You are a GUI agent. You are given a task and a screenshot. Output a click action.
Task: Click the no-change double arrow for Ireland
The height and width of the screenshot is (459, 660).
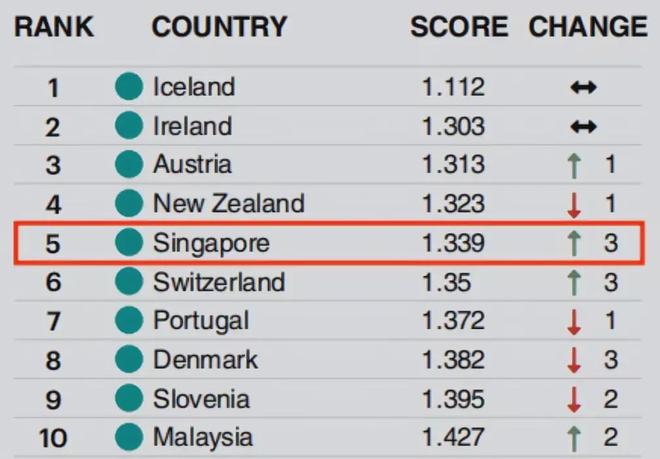pos(584,127)
